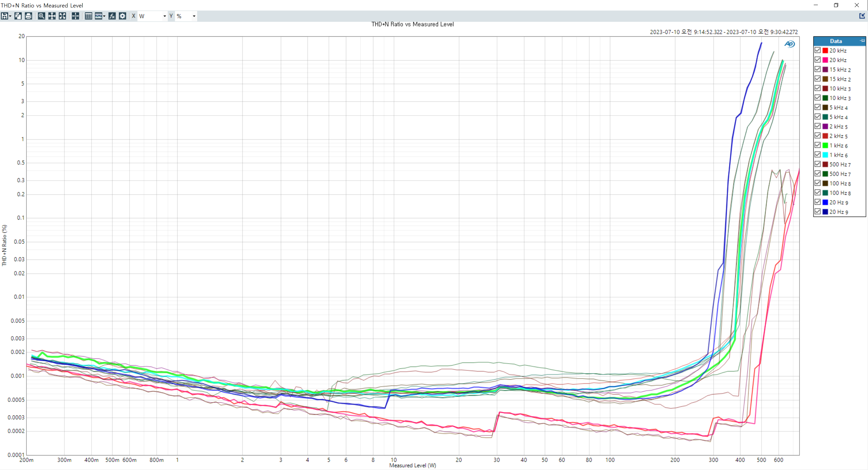This screenshot has width=868, height=470.
Task: Toggle the cyan 1 kHz 6 checkbox
Action: [817, 155]
